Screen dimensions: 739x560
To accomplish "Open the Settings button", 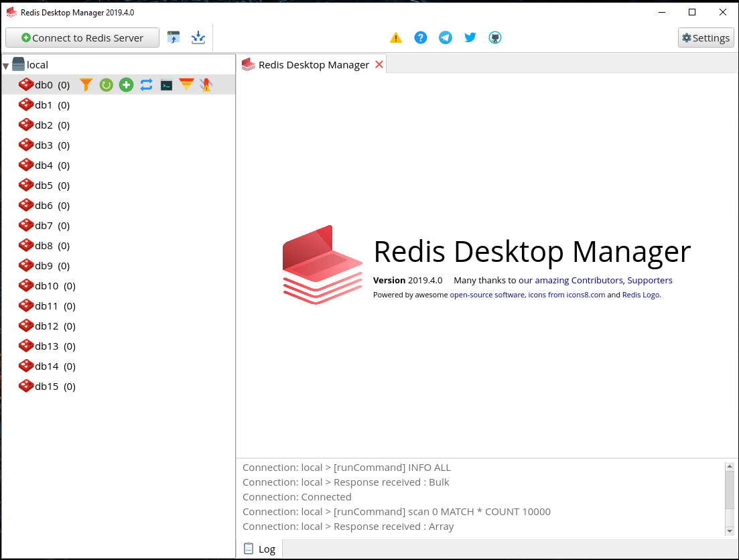I will click(x=706, y=38).
